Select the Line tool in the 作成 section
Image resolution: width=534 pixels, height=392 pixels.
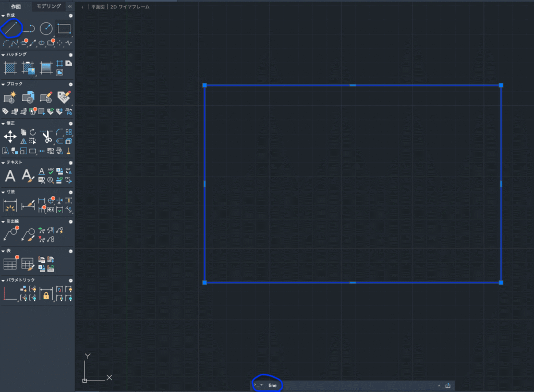pyautogui.click(x=11, y=28)
